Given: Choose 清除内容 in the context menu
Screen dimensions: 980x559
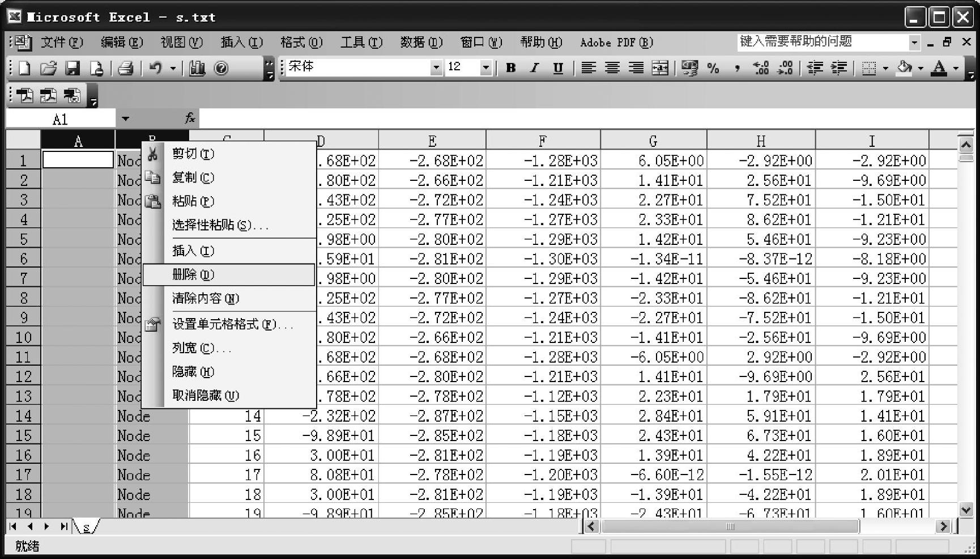Looking at the screenshot, I should [229, 298].
